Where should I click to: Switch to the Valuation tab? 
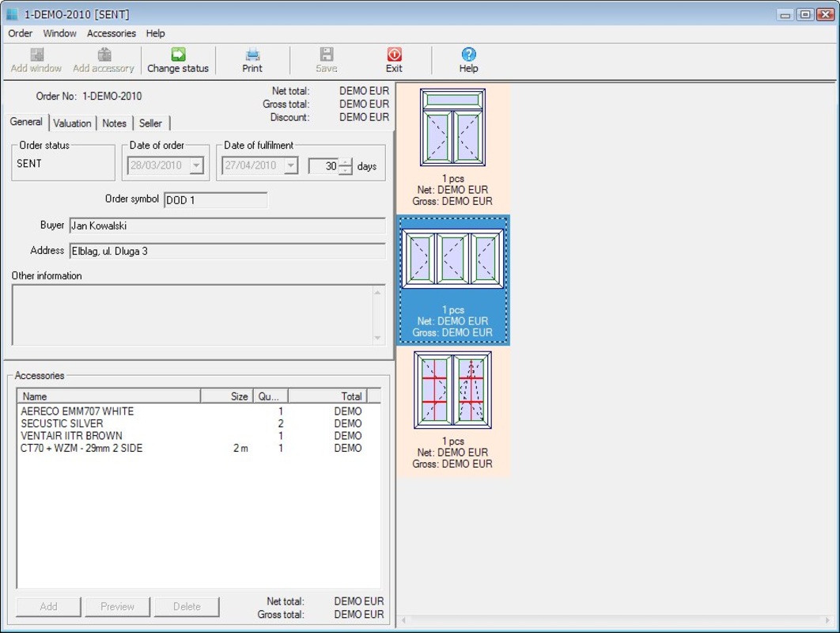[x=72, y=123]
